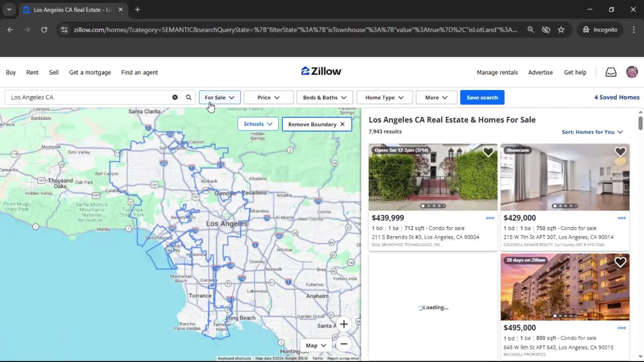Screen dimensions: 644x362
Task: Save the $429,000 Showcase listing with heart
Action: pos(620,152)
